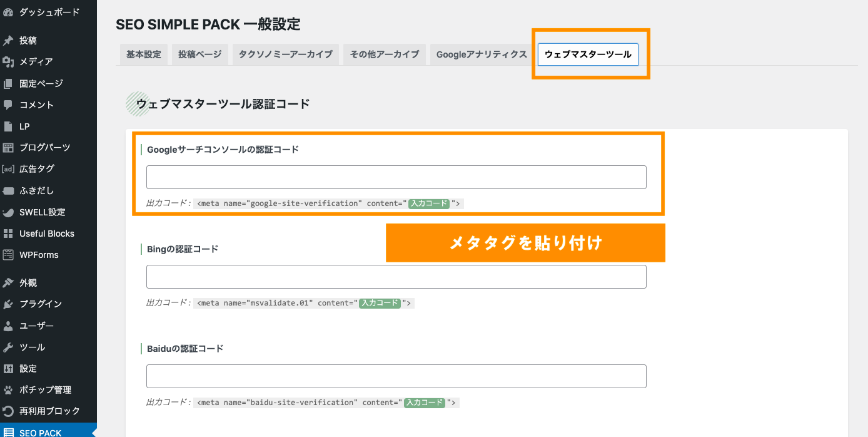868x437 pixels.
Task: Click the list icon beside SEO PACK
Action: coord(8,433)
